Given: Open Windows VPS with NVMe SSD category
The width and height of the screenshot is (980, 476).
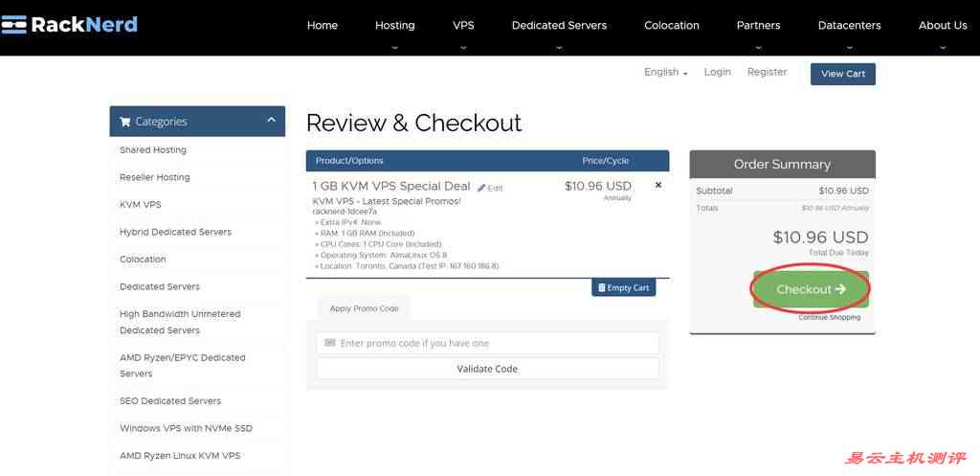Looking at the screenshot, I should (187, 428).
